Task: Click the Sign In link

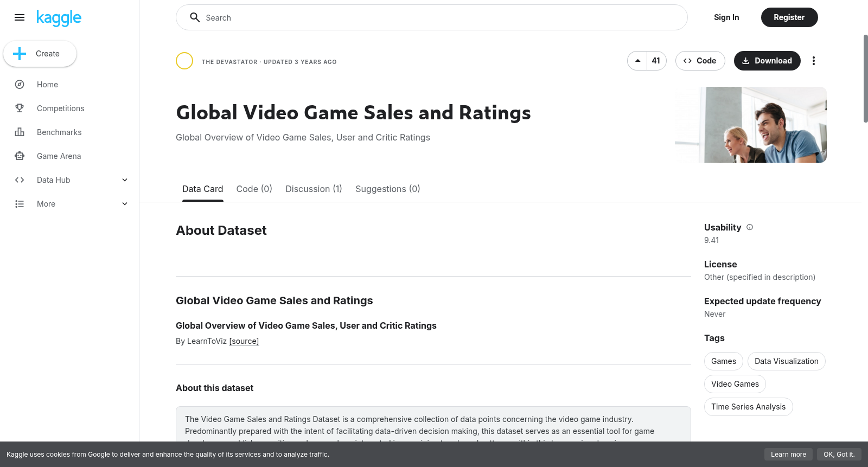Action: point(726,17)
